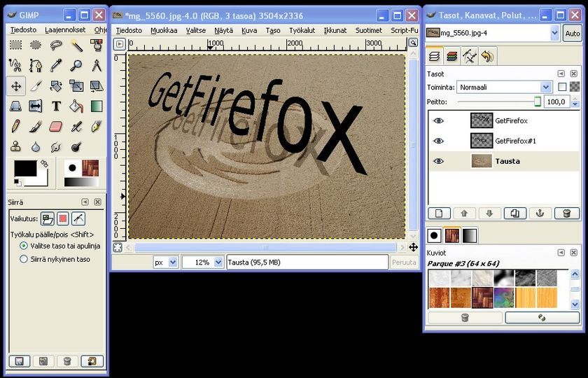Click the Auto button

tap(573, 34)
